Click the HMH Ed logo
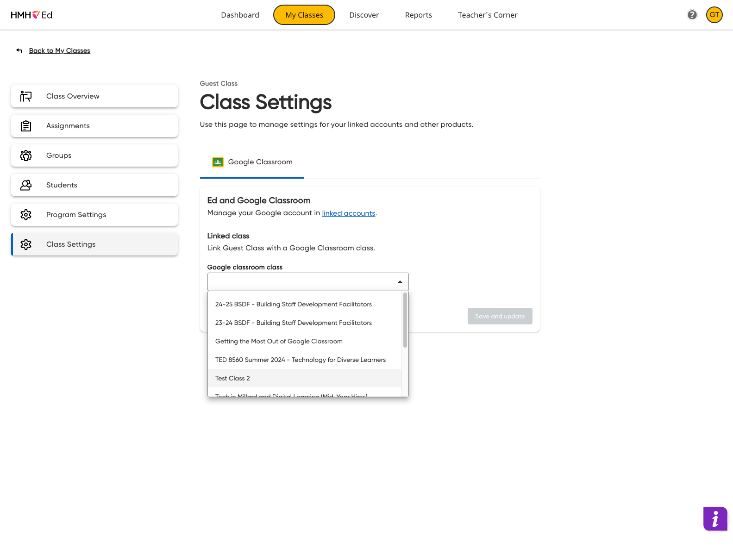The width and height of the screenshot is (733, 560). [31, 15]
